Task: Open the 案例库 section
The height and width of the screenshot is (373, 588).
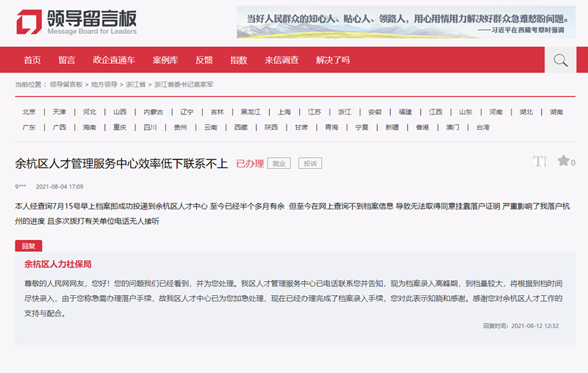Action: [165, 60]
